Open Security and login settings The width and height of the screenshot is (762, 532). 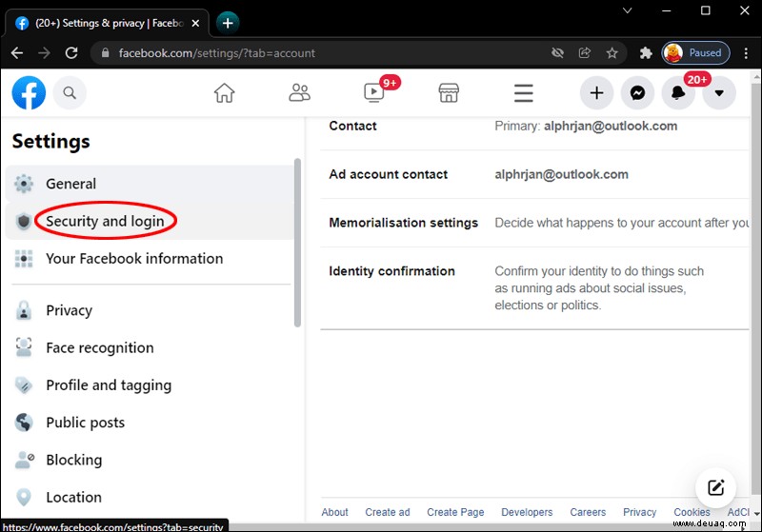pos(150,221)
